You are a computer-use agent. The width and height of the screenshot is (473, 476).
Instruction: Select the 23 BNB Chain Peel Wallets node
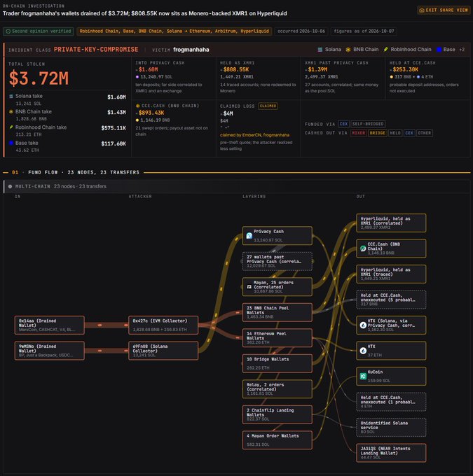coord(277,312)
